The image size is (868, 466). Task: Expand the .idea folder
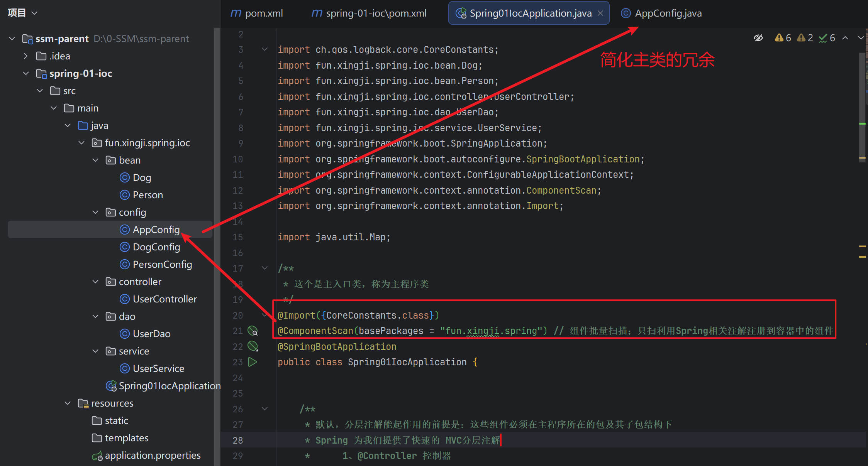pyautogui.click(x=26, y=56)
